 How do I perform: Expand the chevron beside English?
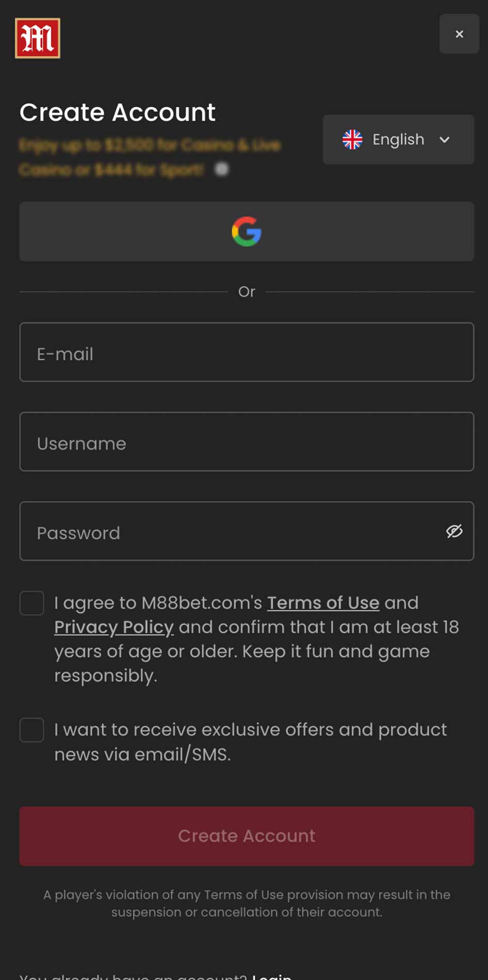tap(445, 140)
